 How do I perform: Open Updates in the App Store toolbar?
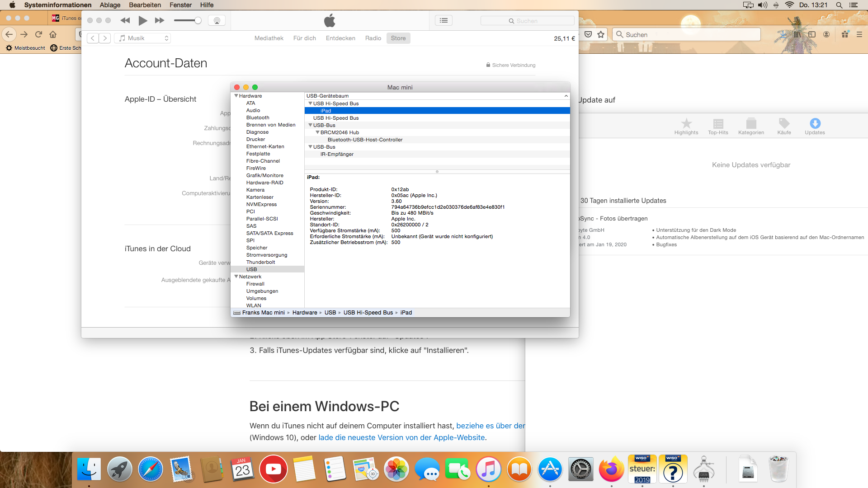click(815, 126)
